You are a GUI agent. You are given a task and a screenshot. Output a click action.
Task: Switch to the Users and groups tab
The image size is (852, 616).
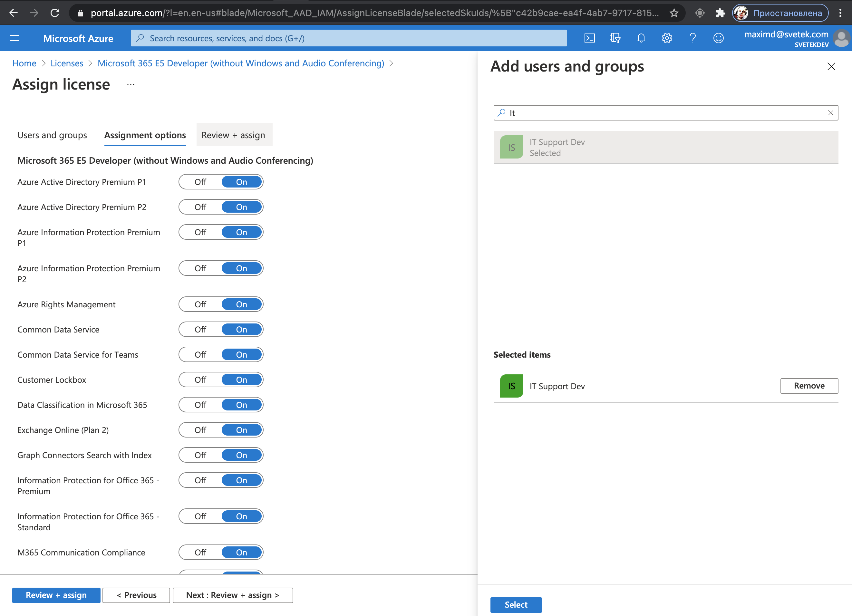pos(52,135)
